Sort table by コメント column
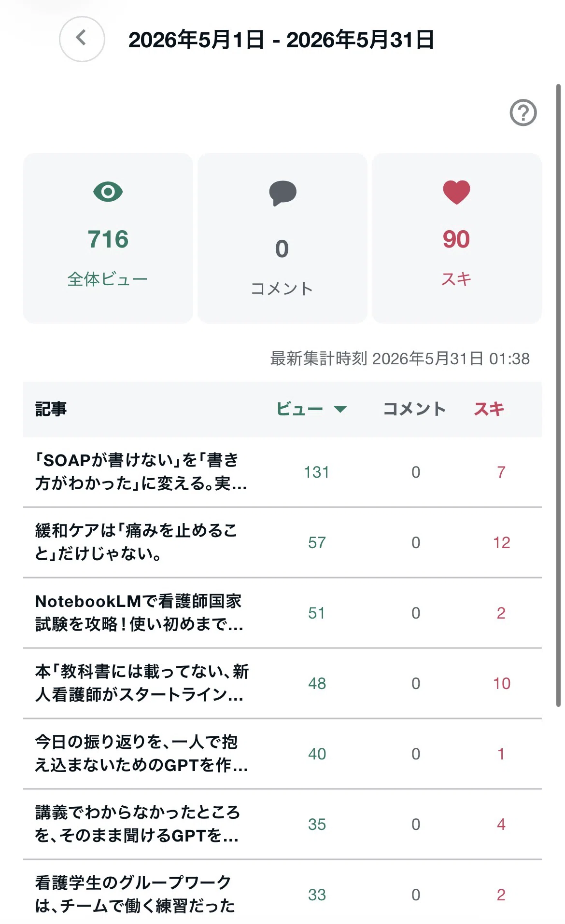Screen dimensions: 565x924 414,409
